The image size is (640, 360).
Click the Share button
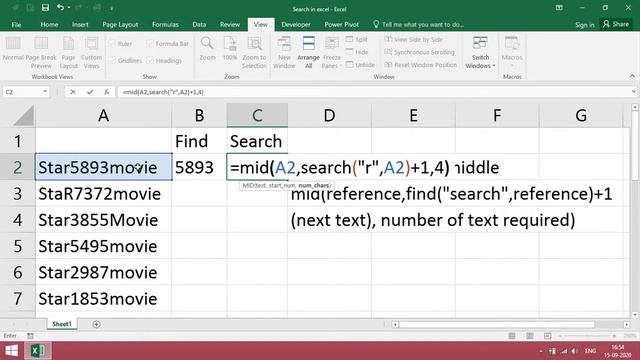pyautogui.click(x=616, y=24)
